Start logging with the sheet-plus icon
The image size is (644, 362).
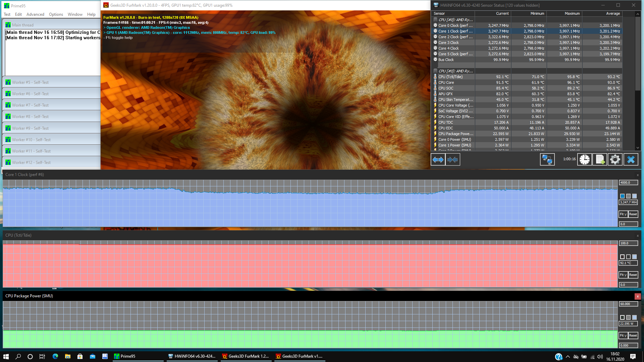pyautogui.click(x=600, y=160)
